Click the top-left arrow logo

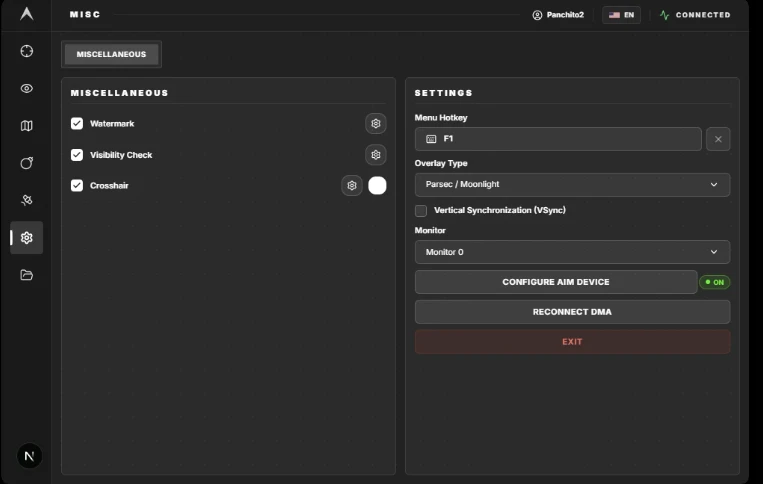(27, 14)
